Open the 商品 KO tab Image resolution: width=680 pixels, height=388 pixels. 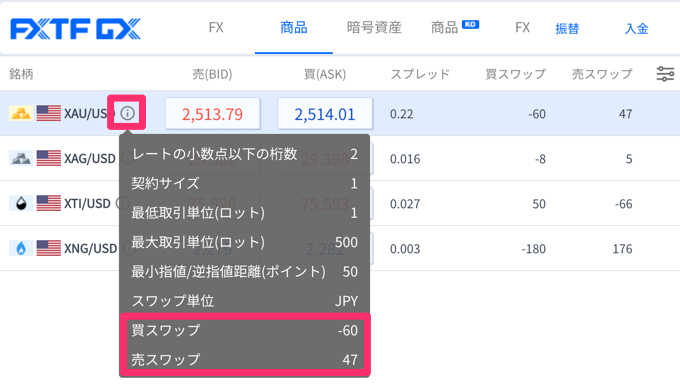454,28
